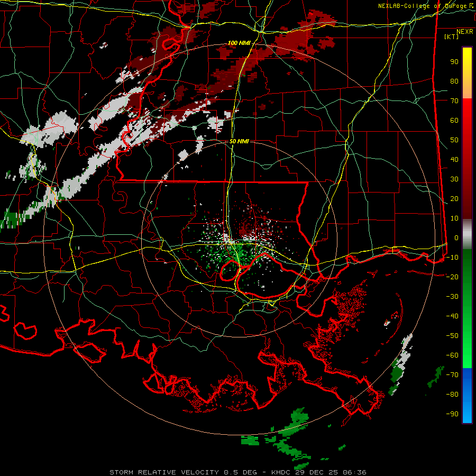The height and width of the screenshot is (476, 476).
Task: Click the -20 value on the velocity scale
Action: click(x=452, y=277)
